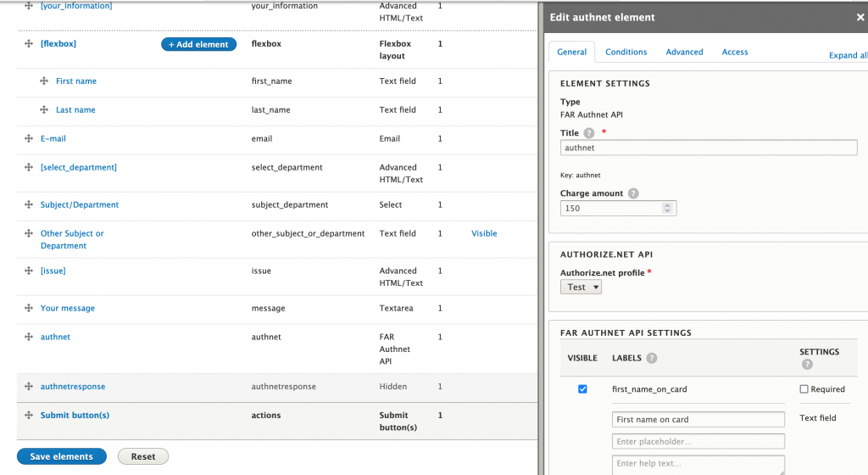The image size is (868, 475).
Task: Click drag handle beside Submit button(s) row
Action: pos(29,416)
